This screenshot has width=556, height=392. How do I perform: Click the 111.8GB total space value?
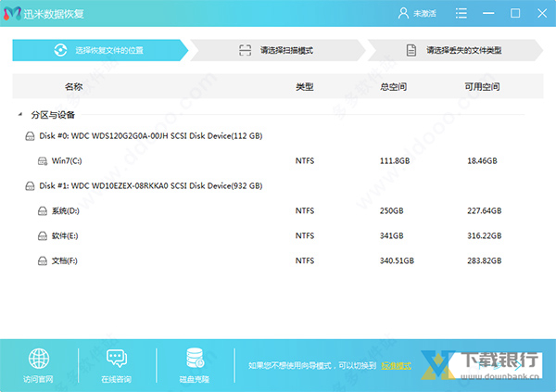click(395, 160)
